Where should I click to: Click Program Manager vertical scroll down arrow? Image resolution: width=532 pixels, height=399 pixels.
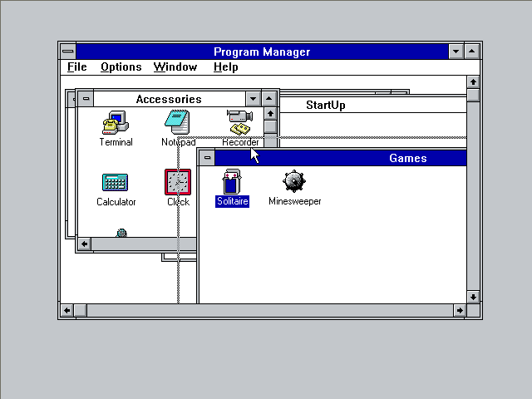coord(473,298)
